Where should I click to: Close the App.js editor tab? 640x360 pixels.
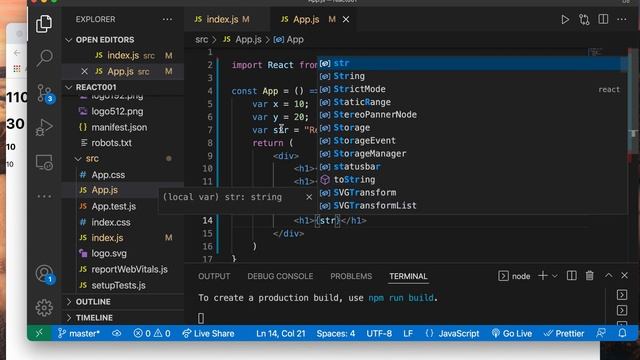346,19
